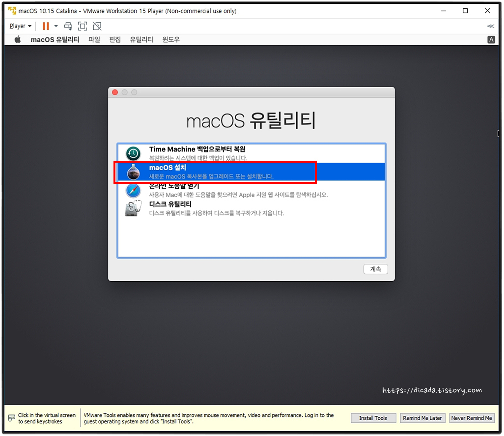
Task: Open the Apple menu
Action: pyautogui.click(x=18, y=39)
